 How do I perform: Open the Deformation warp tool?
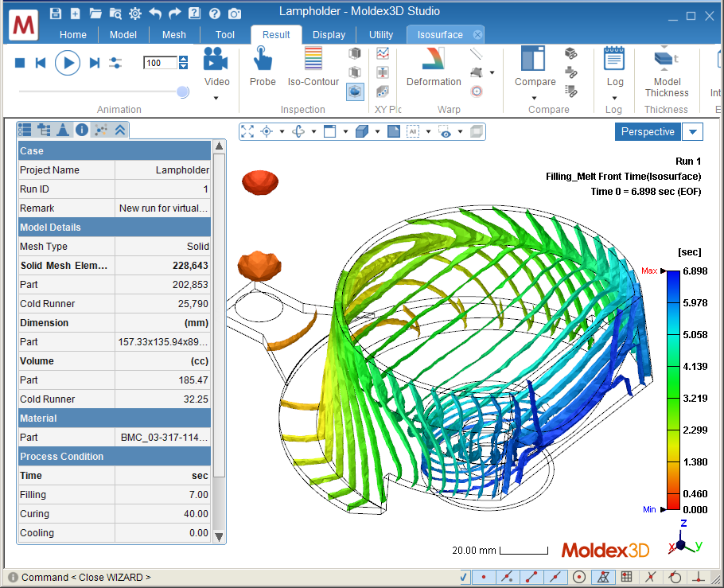click(434, 66)
